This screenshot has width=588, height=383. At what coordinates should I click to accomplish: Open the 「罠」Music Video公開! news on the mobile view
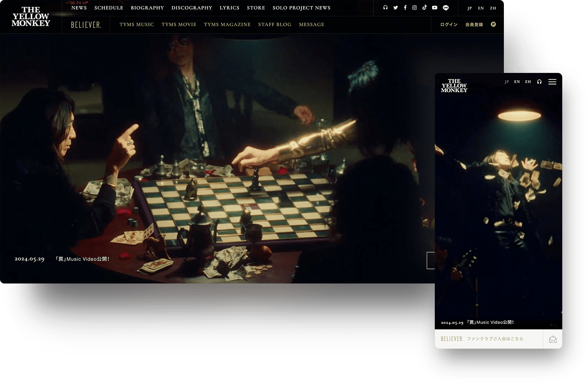pos(490,323)
